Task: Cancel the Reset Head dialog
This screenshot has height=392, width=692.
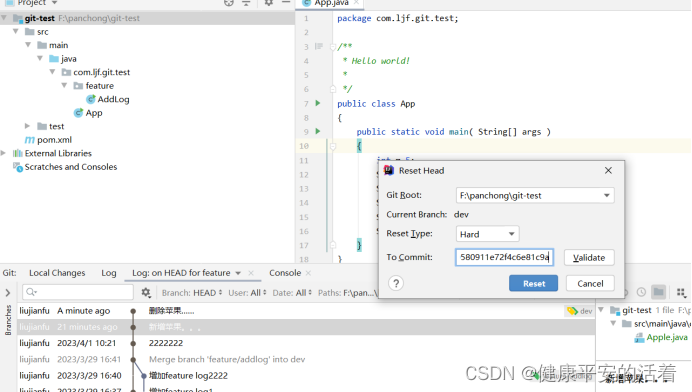Action: click(590, 283)
